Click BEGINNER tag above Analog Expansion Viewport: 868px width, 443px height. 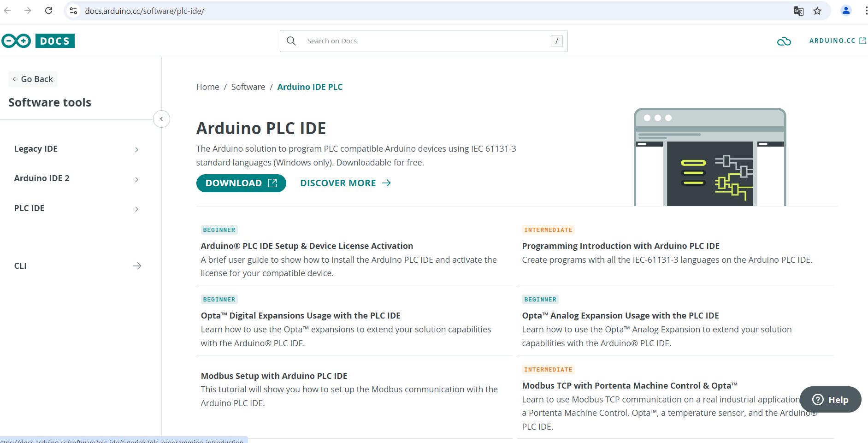540,300
